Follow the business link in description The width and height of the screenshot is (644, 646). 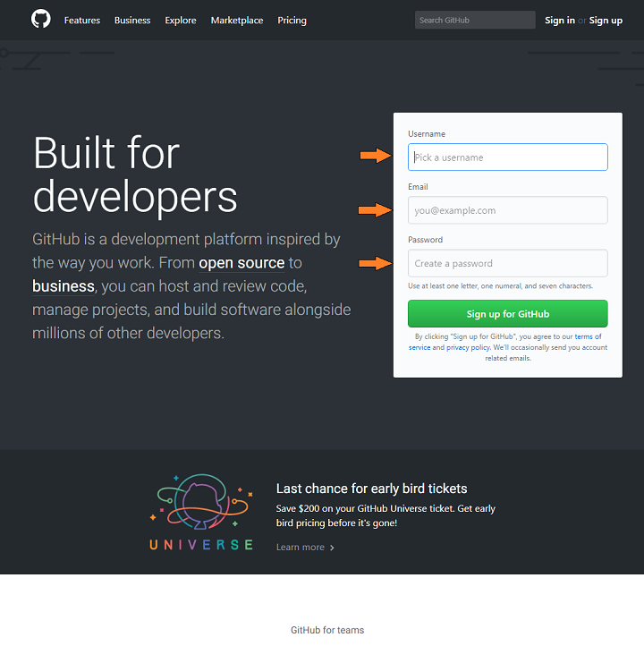64,286
